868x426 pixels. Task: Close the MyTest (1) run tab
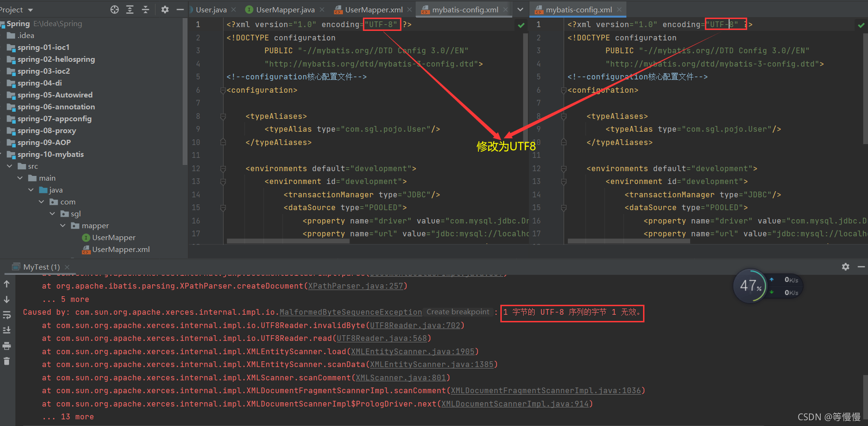(x=67, y=267)
